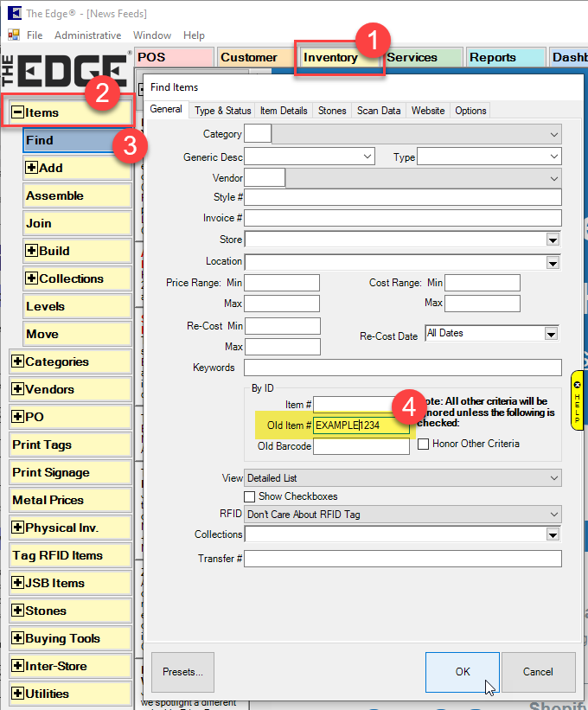588x710 pixels.
Task: Expand the Categories plus icon
Action: click(x=17, y=361)
